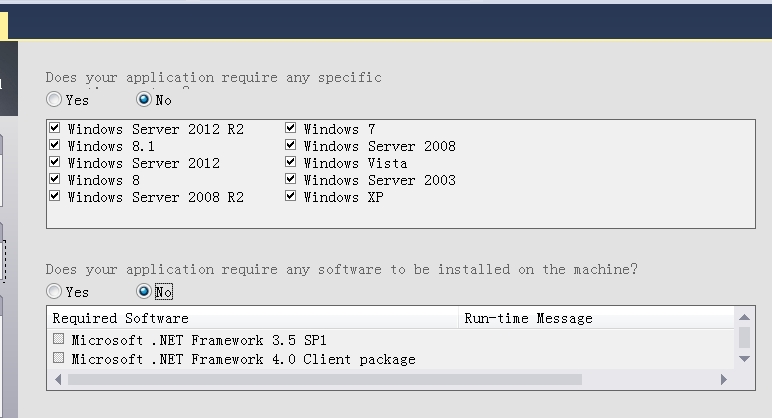Click the vertical scrollbar thumb in software list
Viewport: 772px width, 418px height.
coord(744,337)
